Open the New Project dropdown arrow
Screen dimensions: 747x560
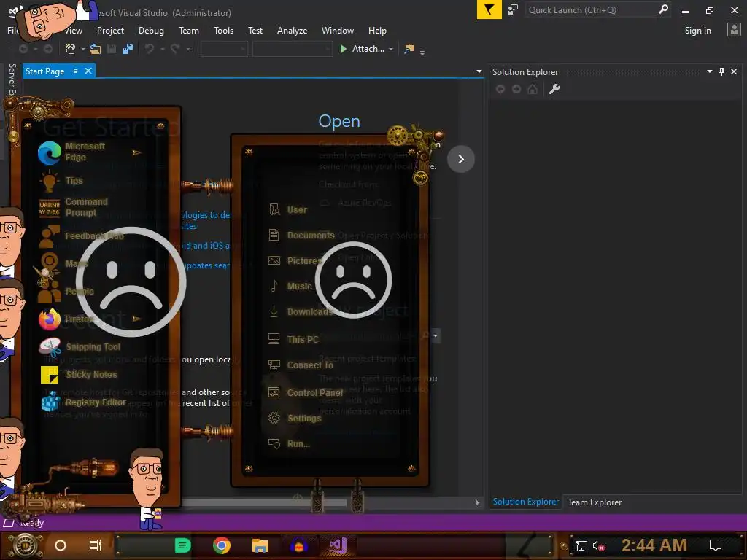tap(83, 49)
